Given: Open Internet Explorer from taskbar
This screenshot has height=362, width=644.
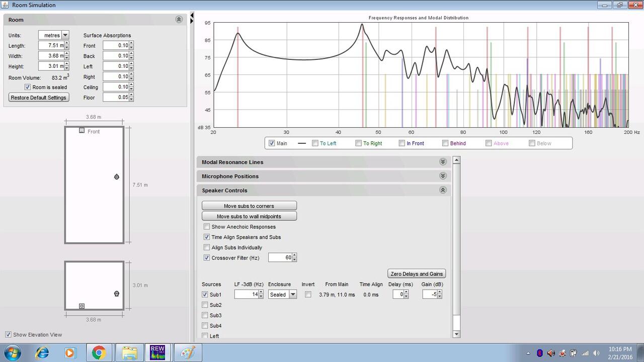Looking at the screenshot, I should [42, 353].
